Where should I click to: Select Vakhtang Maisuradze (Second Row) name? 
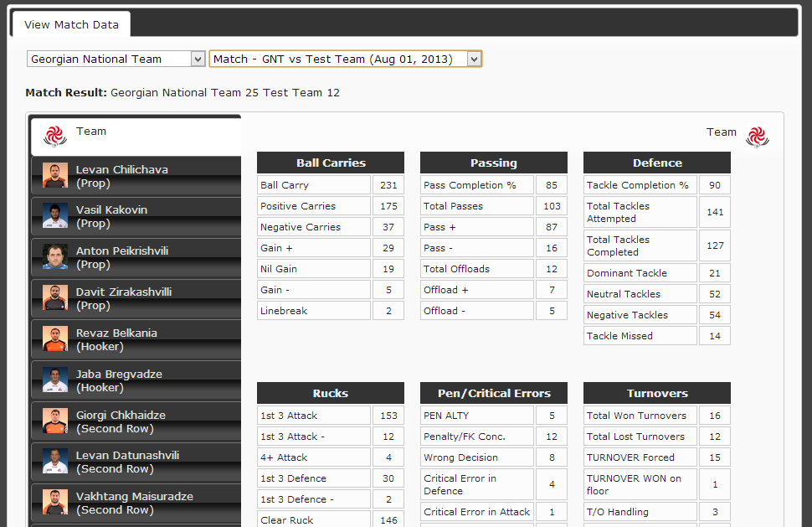point(135,503)
